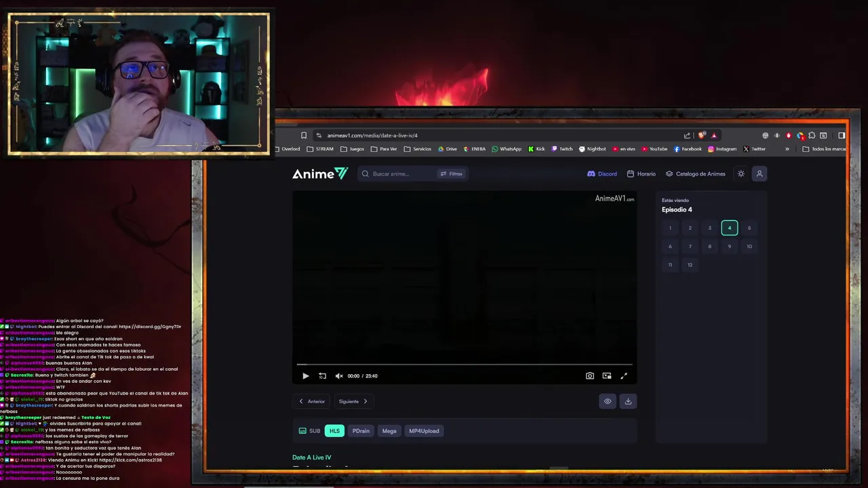Image resolution: width=868 pixels, height=488 pixels.
Task: Select episode 2
Action: click(690, 228)
